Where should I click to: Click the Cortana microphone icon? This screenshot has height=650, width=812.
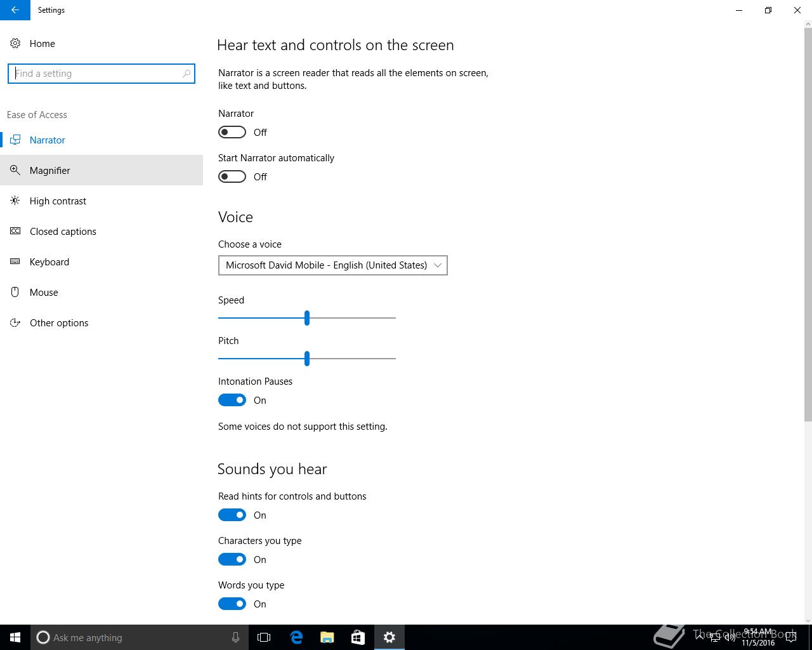pyautogui.click(x=235, y=637)
